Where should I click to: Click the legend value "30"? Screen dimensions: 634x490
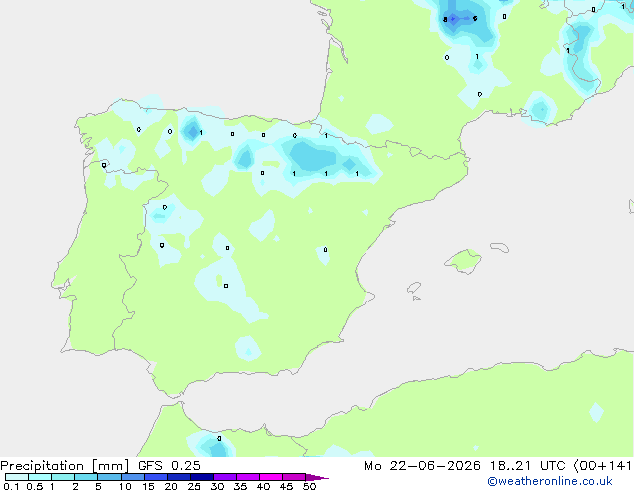217,486
